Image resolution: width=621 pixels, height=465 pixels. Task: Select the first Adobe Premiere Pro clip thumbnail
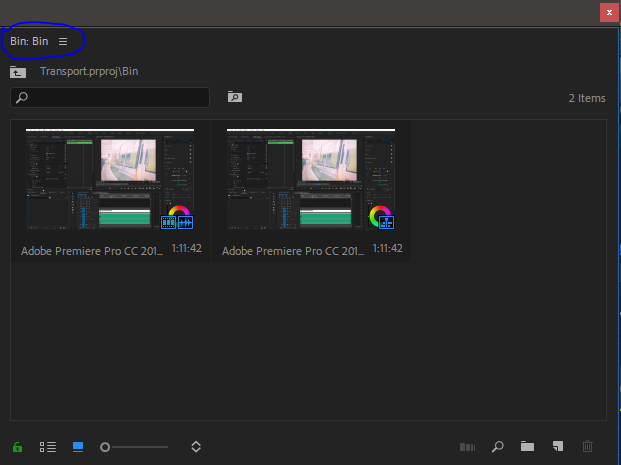tap(110, 179)
